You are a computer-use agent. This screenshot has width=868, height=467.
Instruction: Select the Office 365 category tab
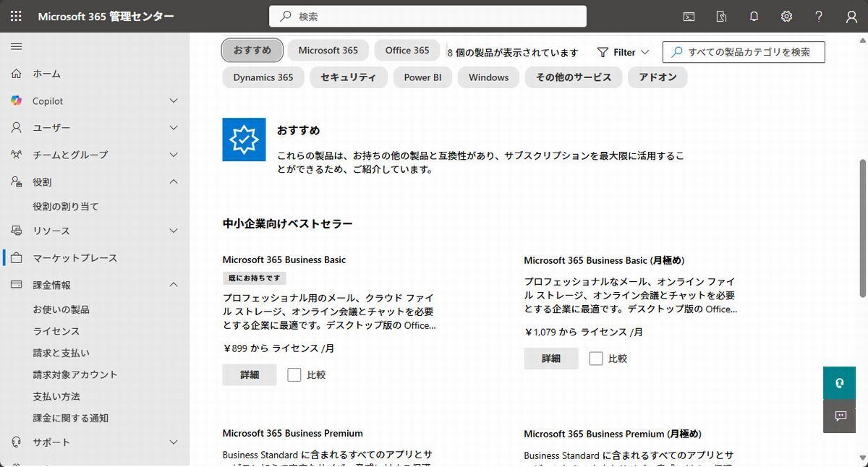[407, 50]
